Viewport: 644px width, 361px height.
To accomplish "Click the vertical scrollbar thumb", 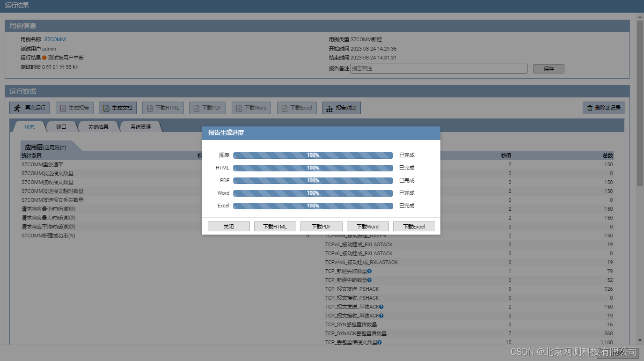I will 640,103.
